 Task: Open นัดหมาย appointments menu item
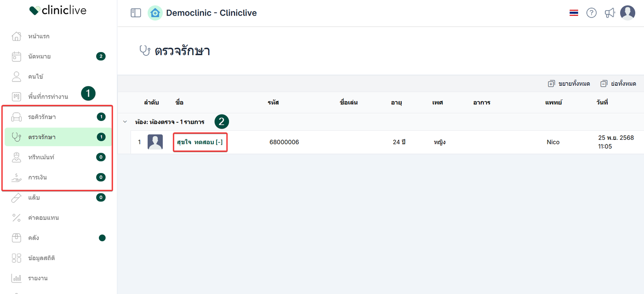39,57
